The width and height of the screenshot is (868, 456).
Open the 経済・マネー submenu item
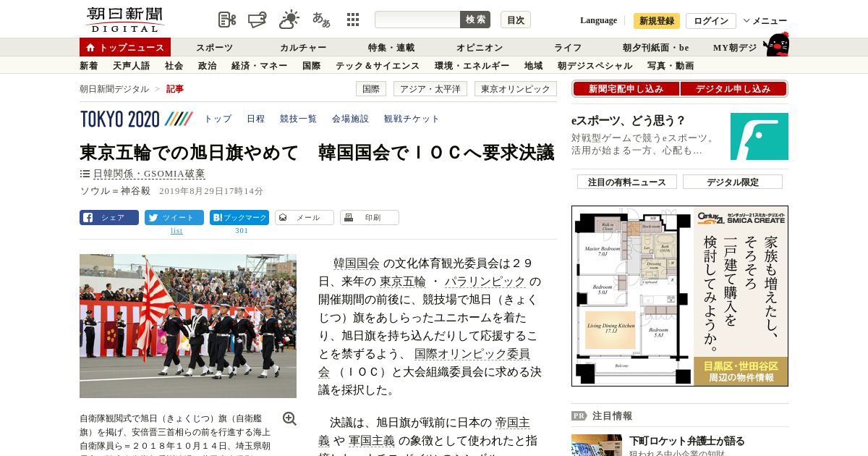[260, 66]
